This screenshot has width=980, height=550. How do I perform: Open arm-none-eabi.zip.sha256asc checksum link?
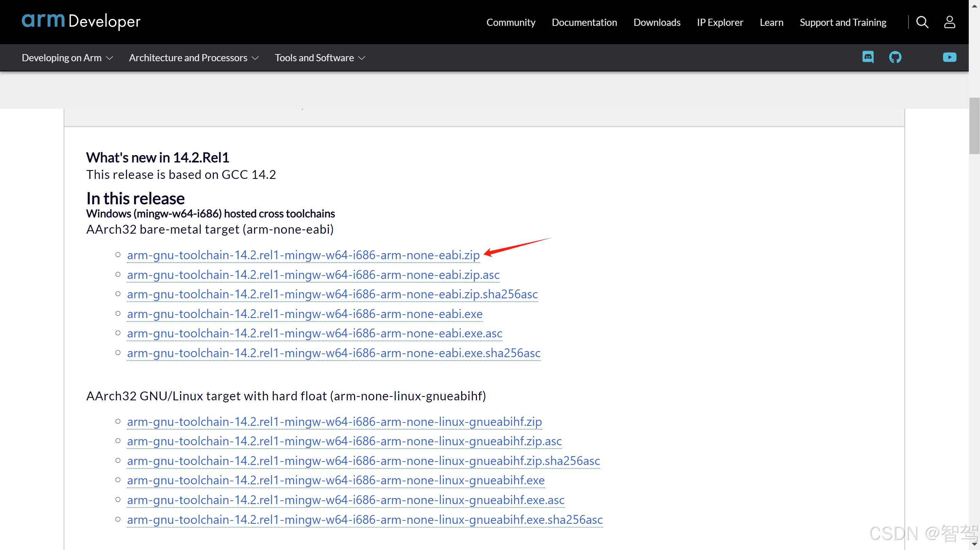pos(332,294)
